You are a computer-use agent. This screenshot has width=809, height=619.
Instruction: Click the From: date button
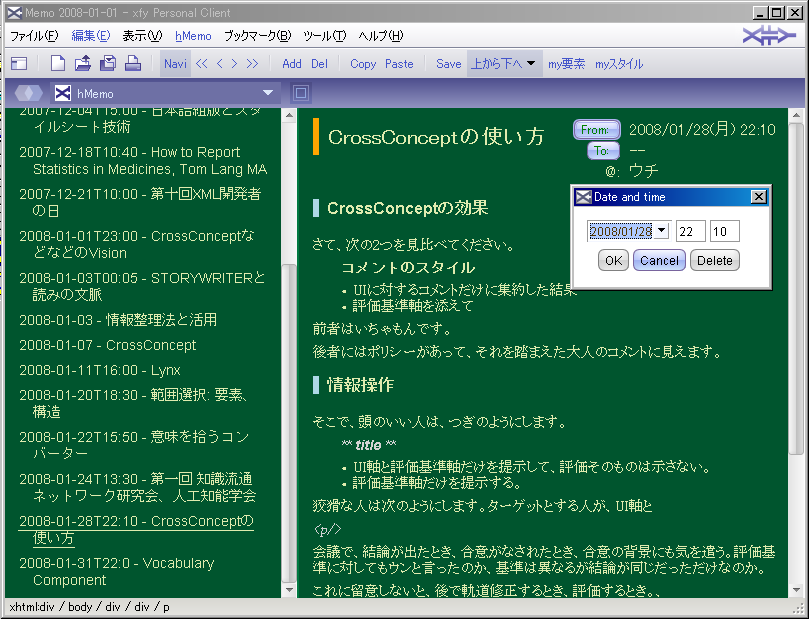tap(596, 130)
